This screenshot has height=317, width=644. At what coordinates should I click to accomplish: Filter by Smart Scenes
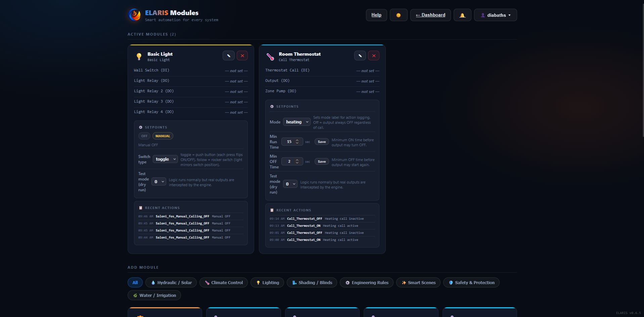pyautogui.click(x=418, y=283)
